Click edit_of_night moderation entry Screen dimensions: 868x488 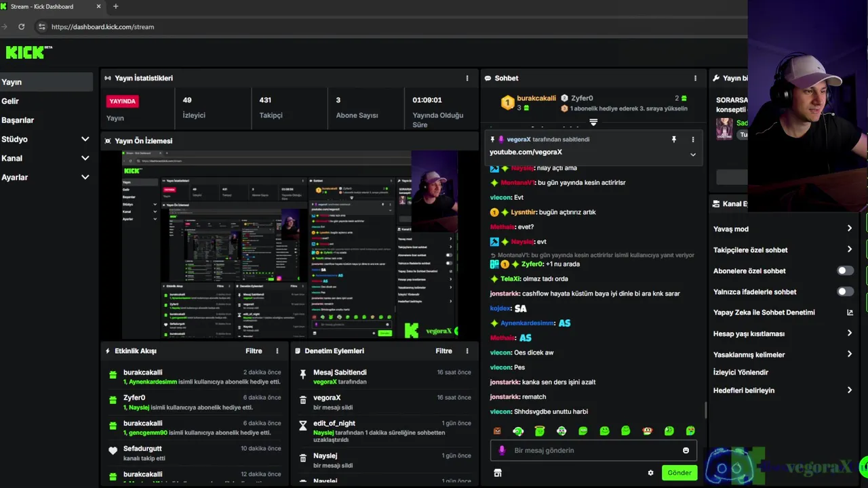click(x=385, y=432)
